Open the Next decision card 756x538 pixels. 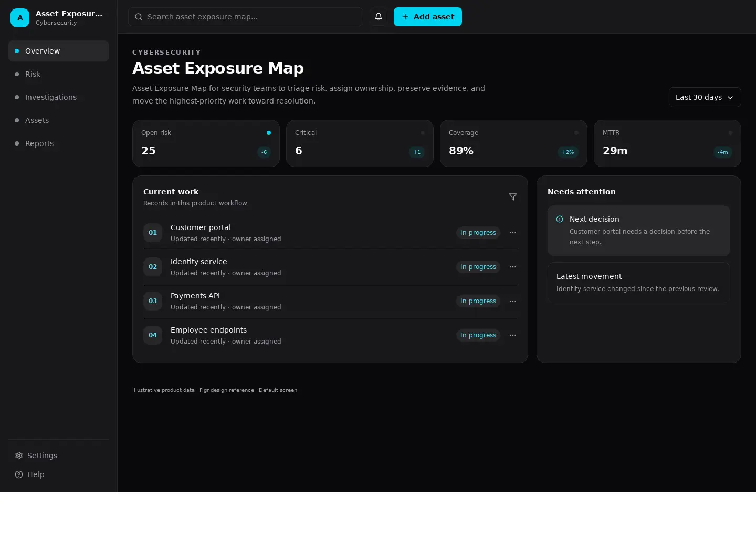639,231
